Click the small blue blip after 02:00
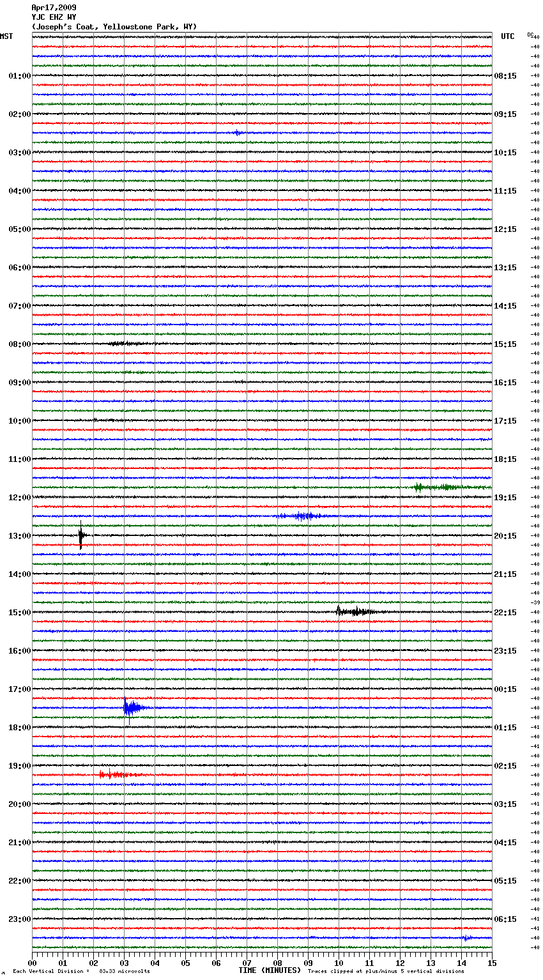Screen dimensions: 543x980 coord(237,133)
